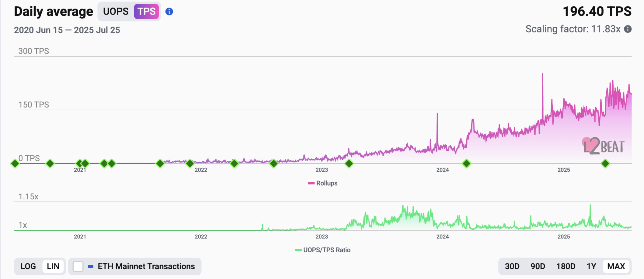Click the pink Rollups legend marker

[311, 183]
